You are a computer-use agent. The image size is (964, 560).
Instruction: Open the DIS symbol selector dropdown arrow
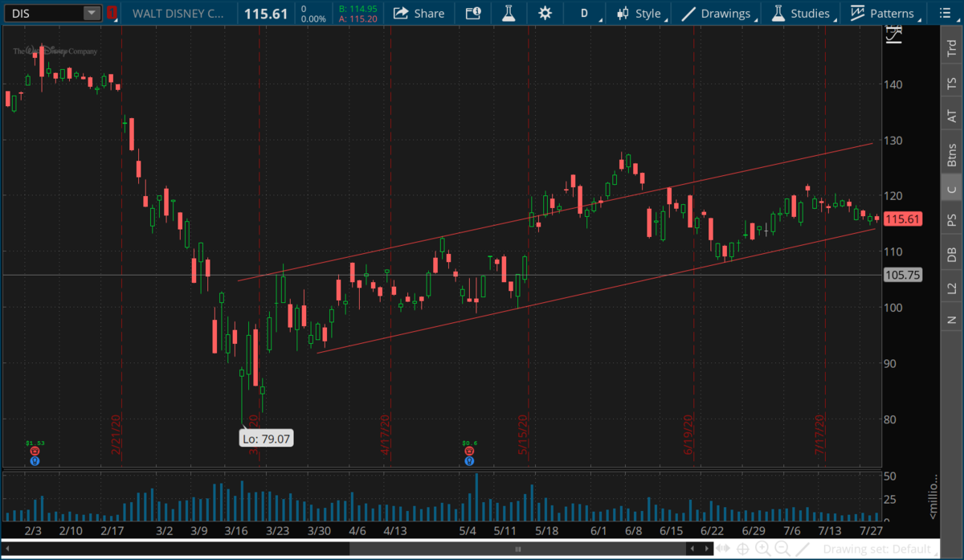click(x=92, y=13)
